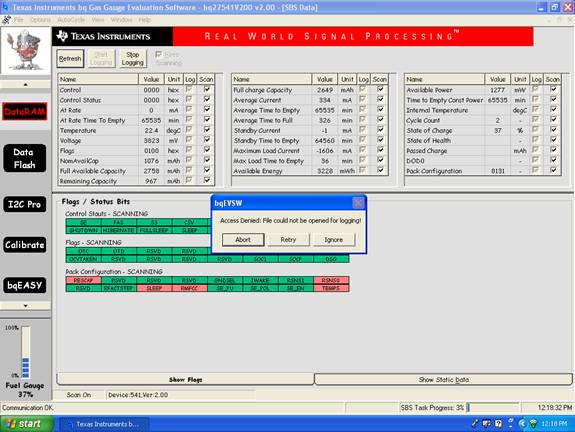
Task: Click Abort in the bqEVSW dialog
Action: [243, 239]
